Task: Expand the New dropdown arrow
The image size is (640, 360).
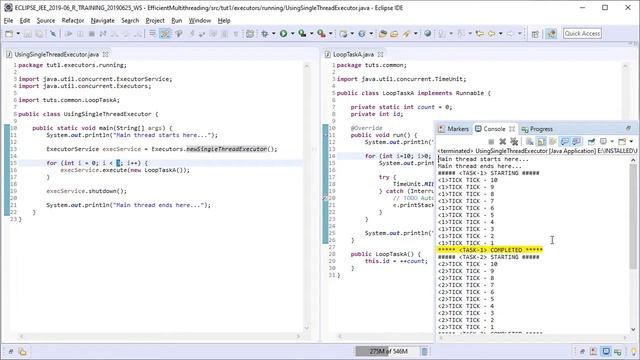Action: pyautogui.click(x=18, y=34)
